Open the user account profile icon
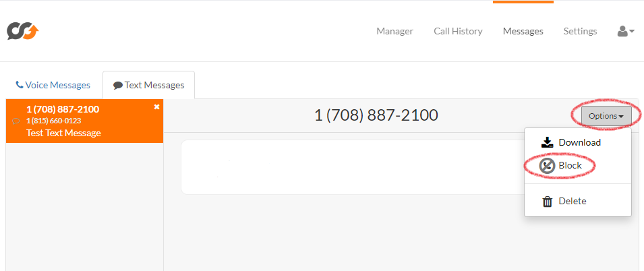644x271 pixels. (622, 31)
